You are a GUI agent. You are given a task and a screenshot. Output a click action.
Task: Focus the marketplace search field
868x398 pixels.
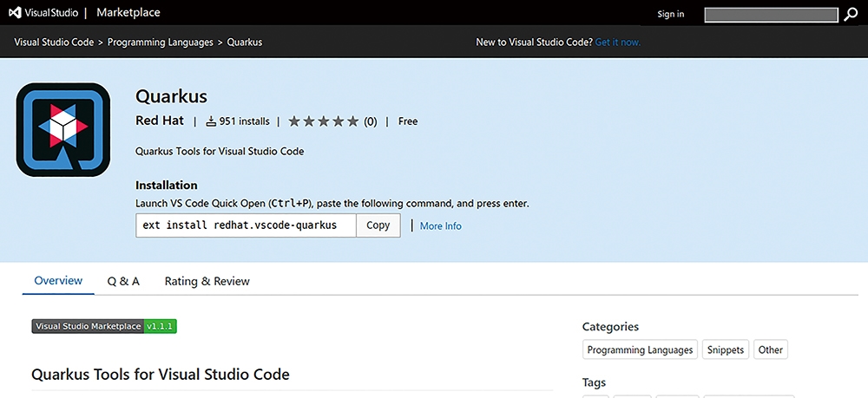coord(771,15)
